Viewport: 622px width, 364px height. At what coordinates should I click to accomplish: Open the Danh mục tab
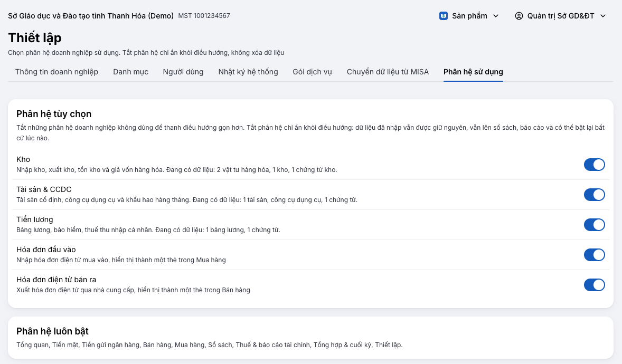pyautogui.click(x=130, y=72)
